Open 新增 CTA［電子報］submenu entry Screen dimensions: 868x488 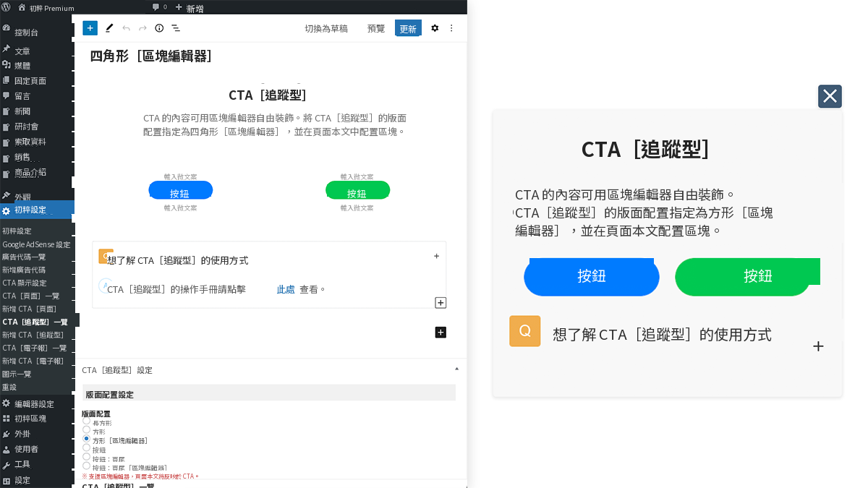coord(33,361)
